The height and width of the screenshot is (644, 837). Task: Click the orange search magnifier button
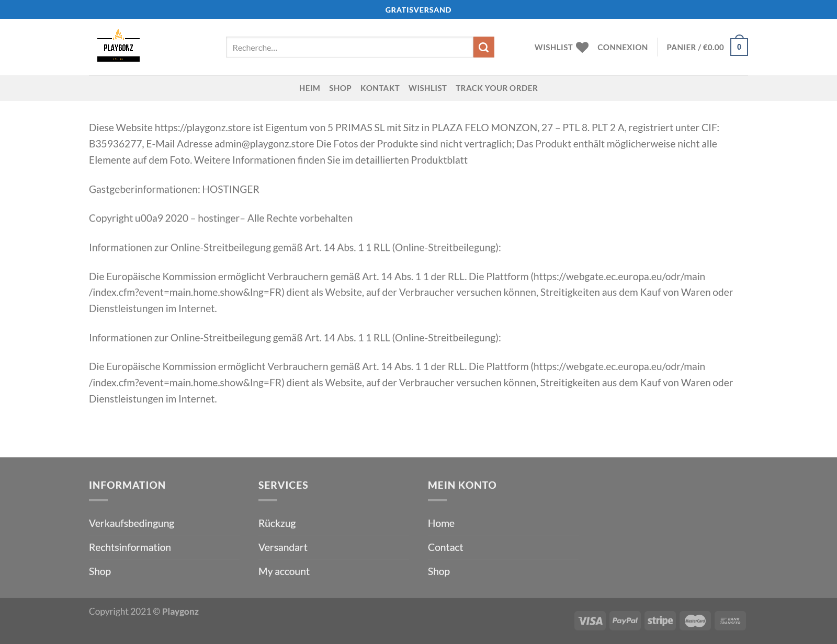click(x=484, y=47)
